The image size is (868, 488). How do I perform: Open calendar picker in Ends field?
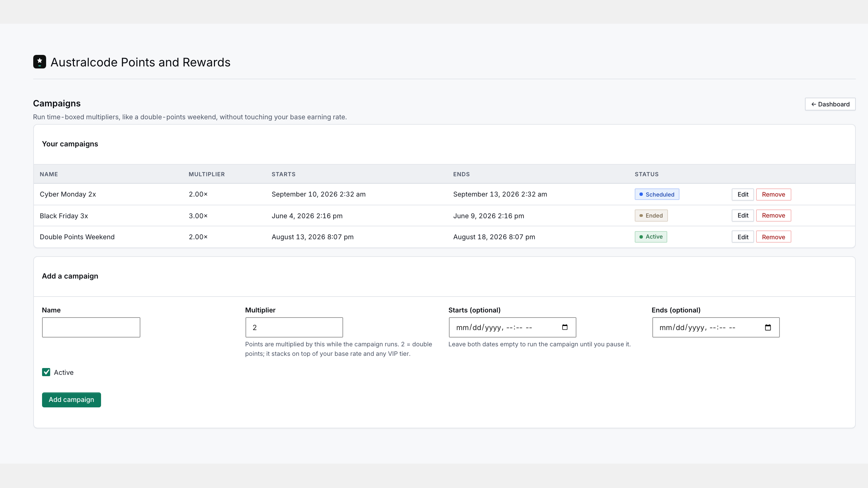coord(768,327)
